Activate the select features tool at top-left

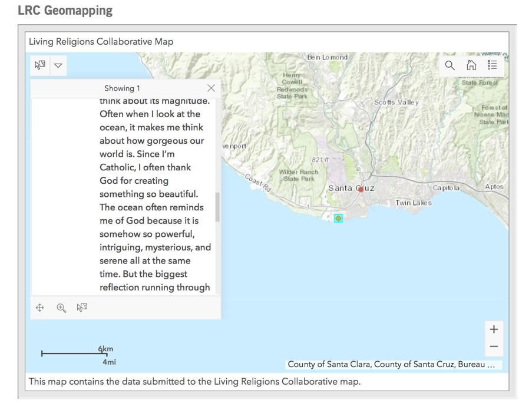click(40, 65)
